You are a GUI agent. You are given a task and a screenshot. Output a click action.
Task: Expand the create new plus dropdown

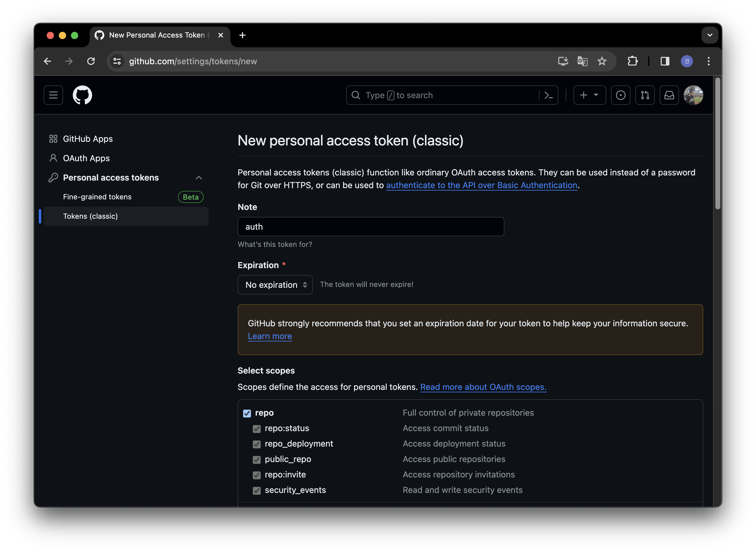590,95
